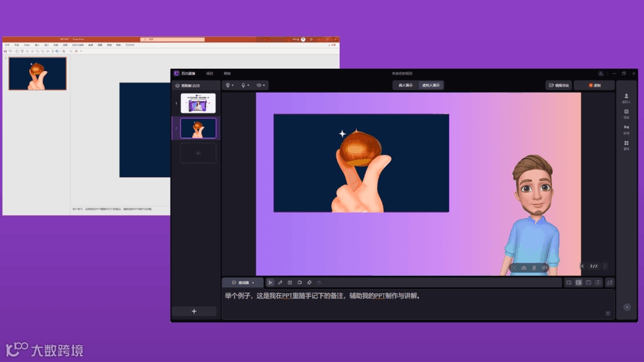Viewport: 644px width, 362px height.
Task: Select the arrow pointer tool
Action: [270, 283]
